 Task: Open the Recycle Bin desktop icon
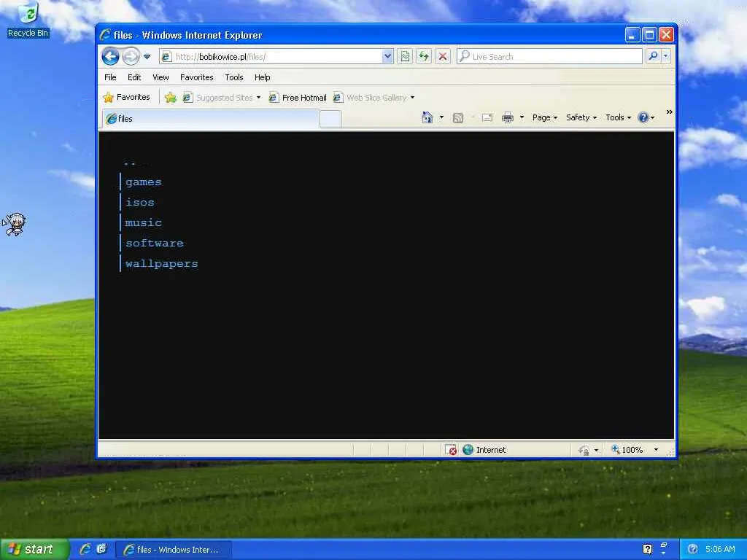click(x=28, y=20)
